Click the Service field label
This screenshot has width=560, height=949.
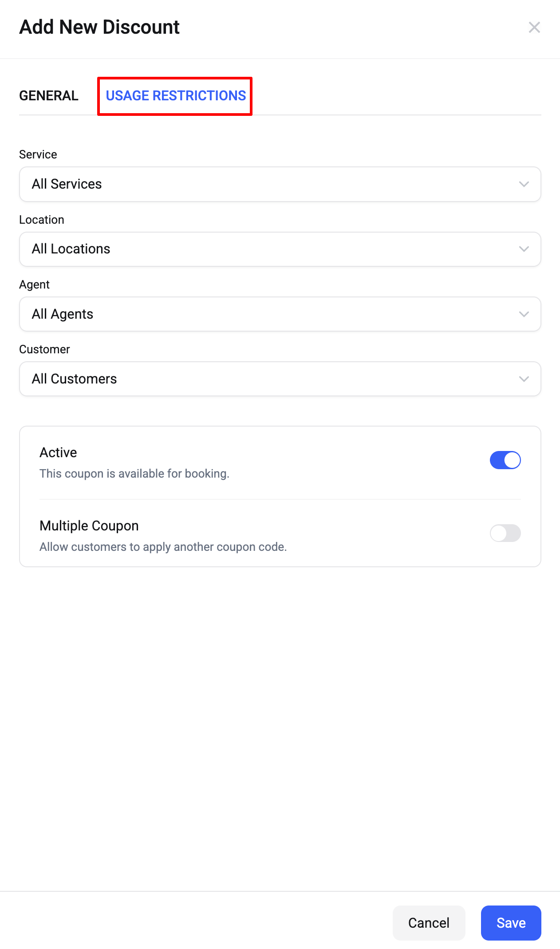[x=38, y=154]
